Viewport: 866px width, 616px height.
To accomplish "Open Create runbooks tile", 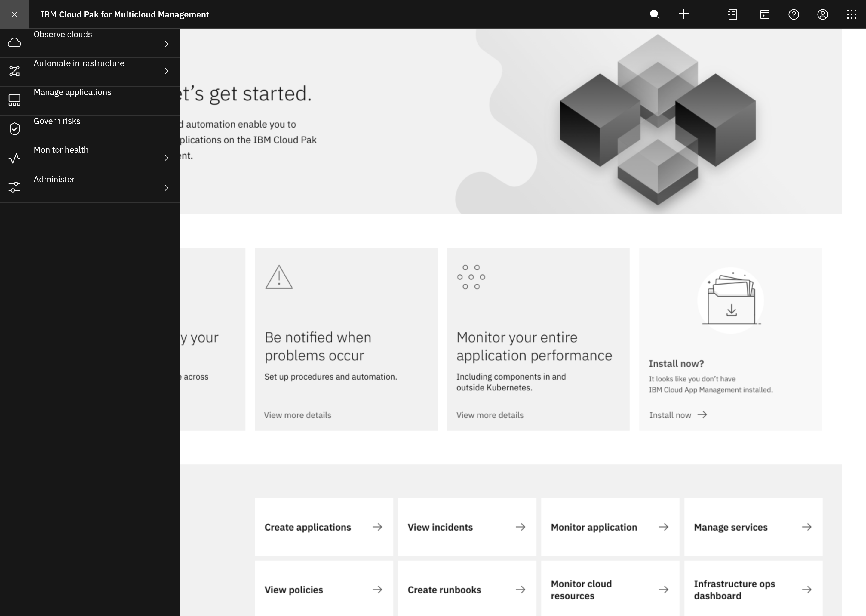I will pos(467,589).
